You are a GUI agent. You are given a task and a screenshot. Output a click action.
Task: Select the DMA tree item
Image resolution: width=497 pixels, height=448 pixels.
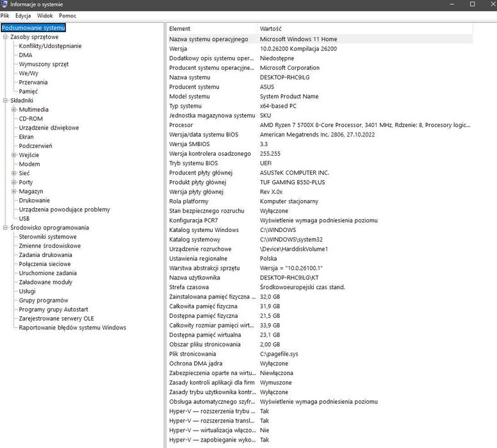pyautogui.click(x=26, y=55)
